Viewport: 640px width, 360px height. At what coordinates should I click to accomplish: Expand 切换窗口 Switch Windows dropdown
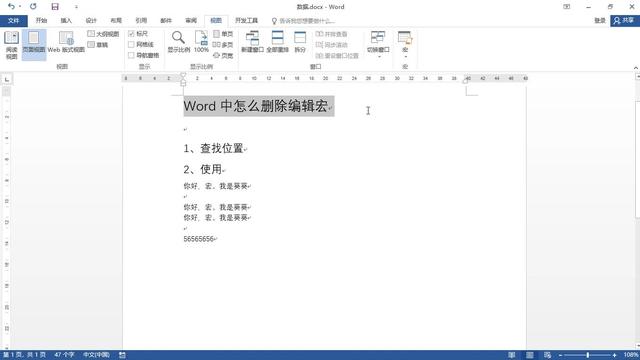click(x=378, y=45)
